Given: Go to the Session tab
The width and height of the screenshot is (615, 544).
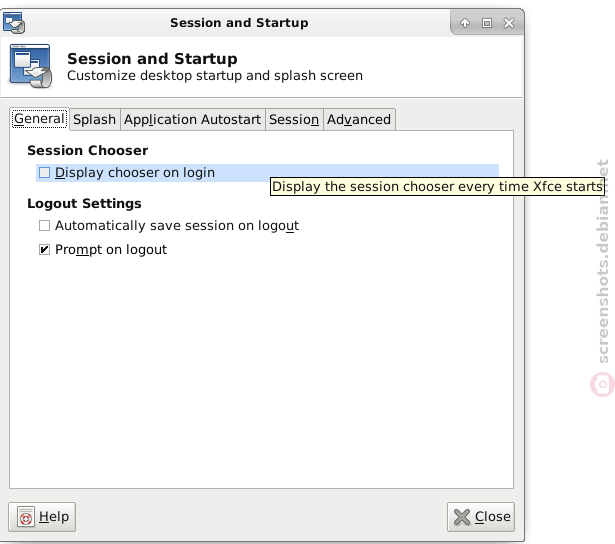Looking at the screenshot, I should pos(294,120).
